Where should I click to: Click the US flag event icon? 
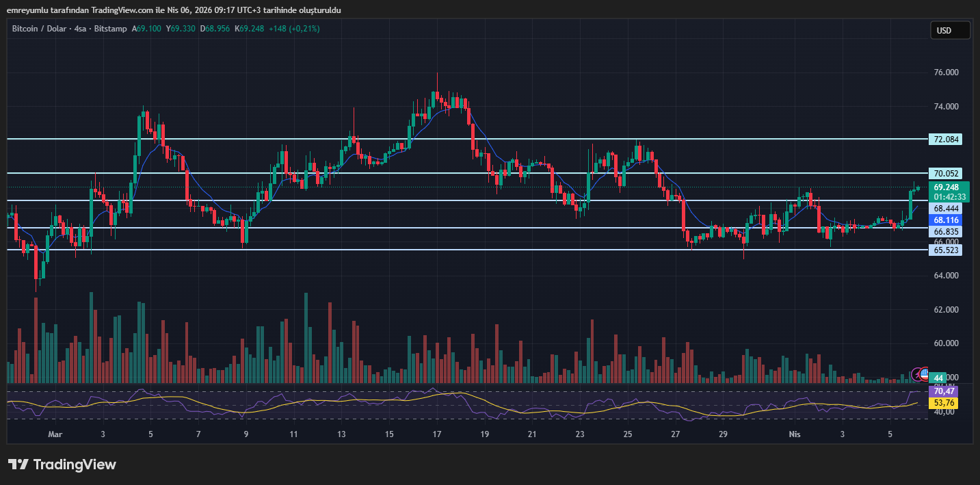click(925, 373)
